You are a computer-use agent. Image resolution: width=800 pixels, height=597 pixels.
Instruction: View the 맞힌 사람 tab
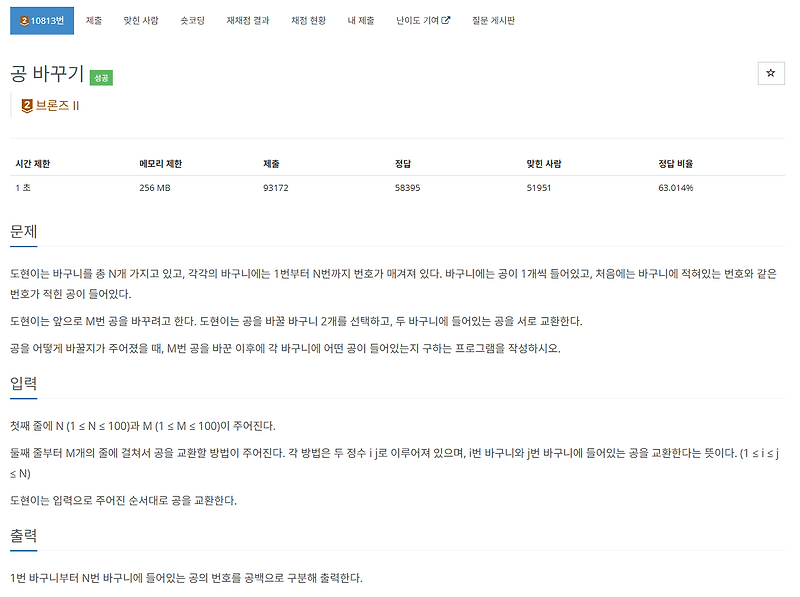point(142,18)
